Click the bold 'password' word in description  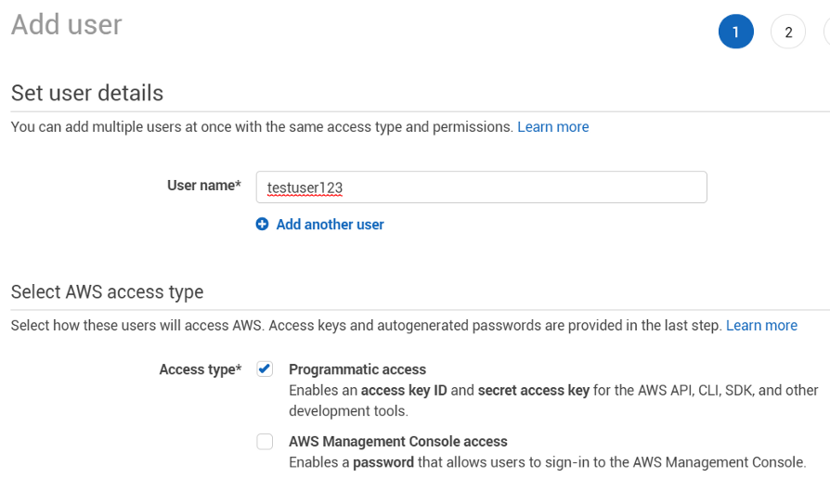click(383, 462)
